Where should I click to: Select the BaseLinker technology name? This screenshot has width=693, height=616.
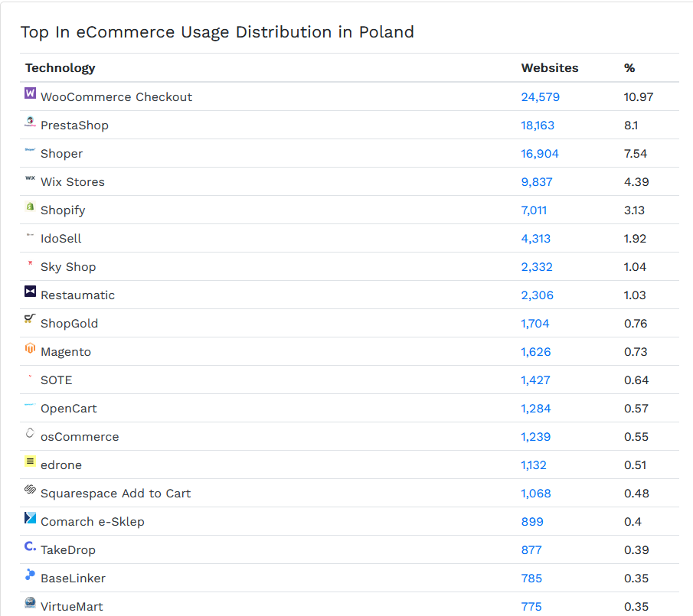(x=73, y=578)
